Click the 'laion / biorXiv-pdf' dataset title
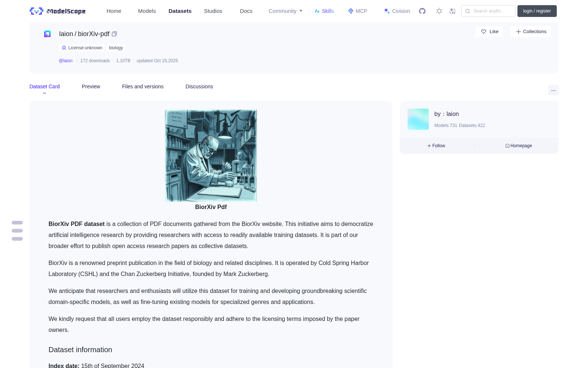This screenshot has width=588, height=368. (84, 34)
